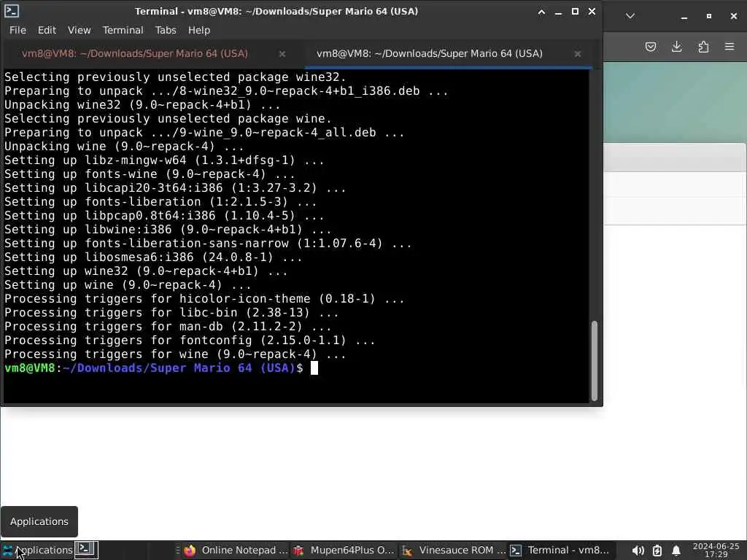The height and width of the screenshot is (560, 747).
Task: Click the volume speaker tray icon
Action: pos(638,551)
